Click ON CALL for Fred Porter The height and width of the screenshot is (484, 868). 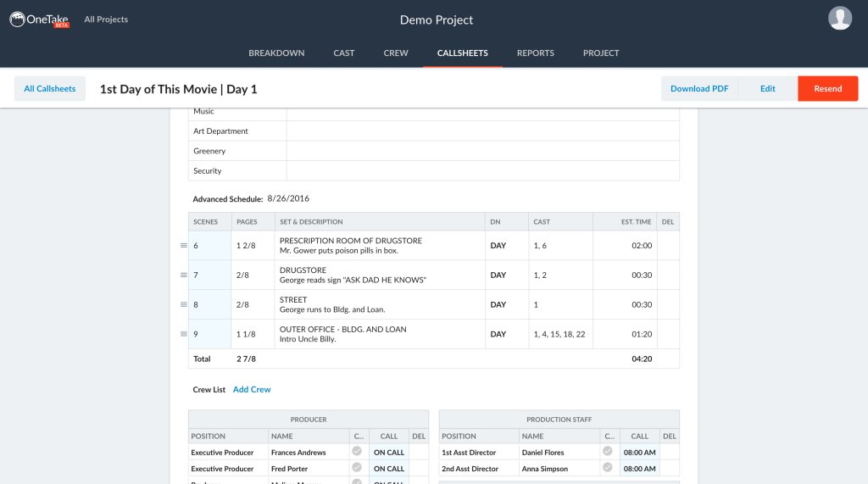pos(388,469)
